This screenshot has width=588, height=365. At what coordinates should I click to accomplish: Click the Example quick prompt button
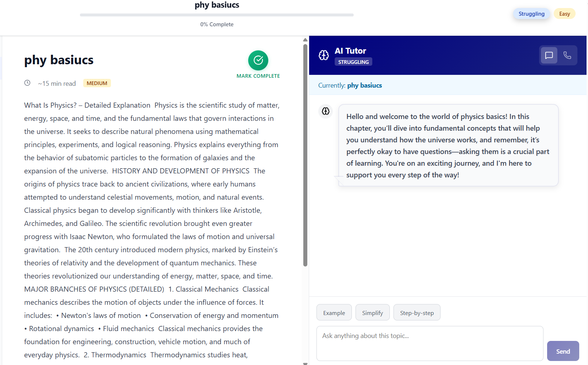coord(334,313)
